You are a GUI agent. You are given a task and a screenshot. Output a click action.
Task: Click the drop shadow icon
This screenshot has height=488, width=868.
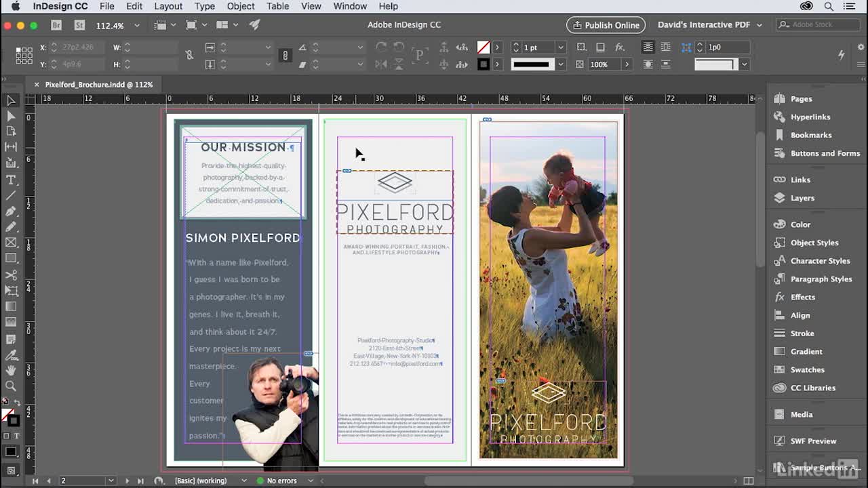600,47
